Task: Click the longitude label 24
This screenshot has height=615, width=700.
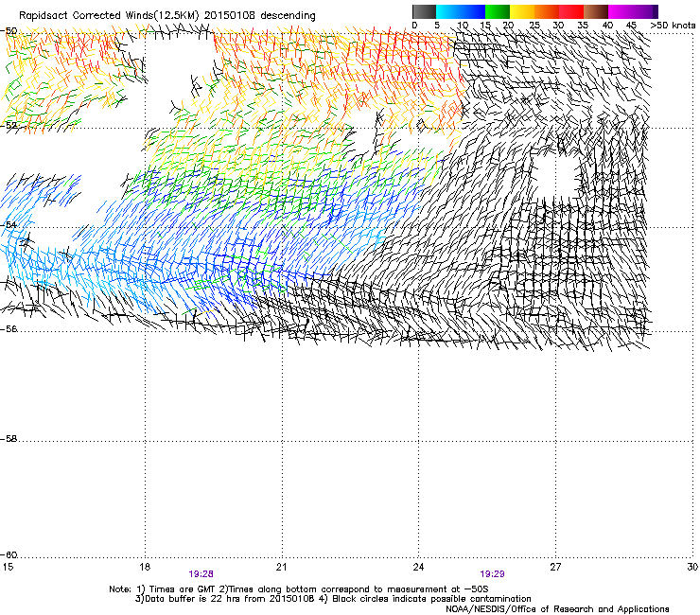Action: point(418,567)
